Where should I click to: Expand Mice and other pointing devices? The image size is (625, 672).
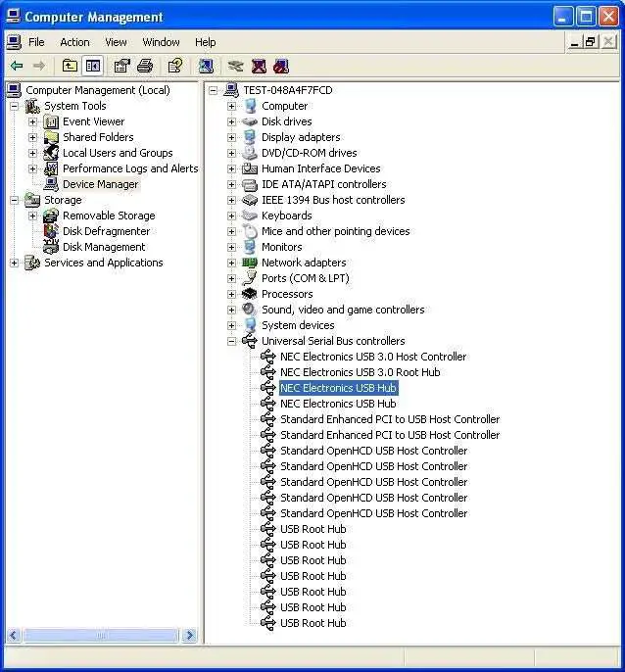[x=231, y=231]
